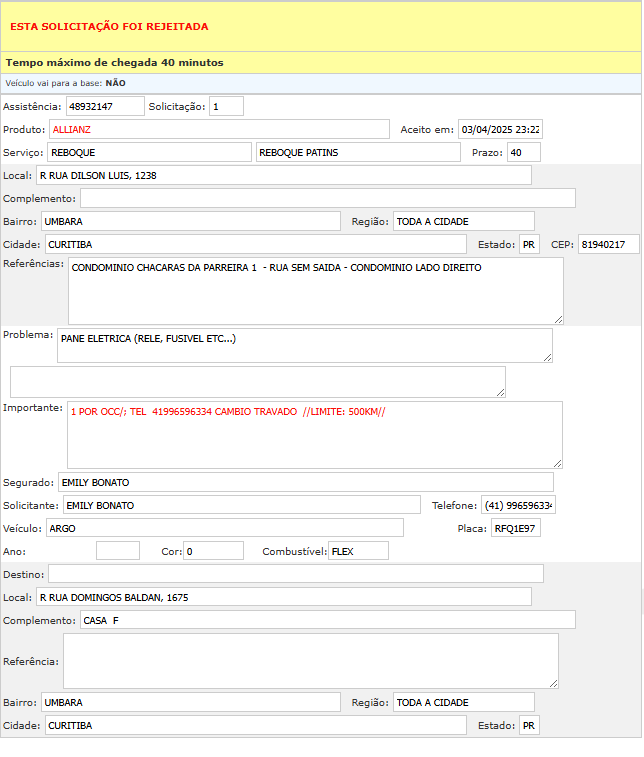This screenshot has width=644, height=757.
Task: Grab the resize handle of Importante text area
Action: click(558, 463)
